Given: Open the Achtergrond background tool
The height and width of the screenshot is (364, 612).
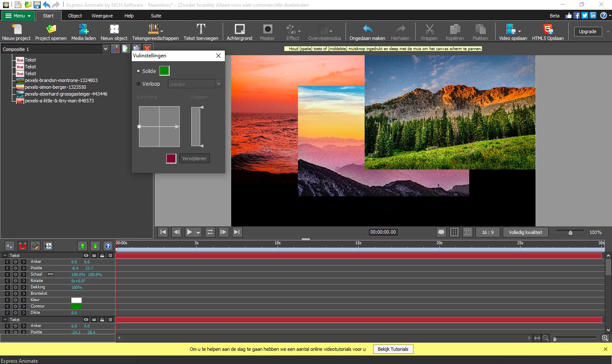Looking at the screenshot, I should (x=239, y=32).
